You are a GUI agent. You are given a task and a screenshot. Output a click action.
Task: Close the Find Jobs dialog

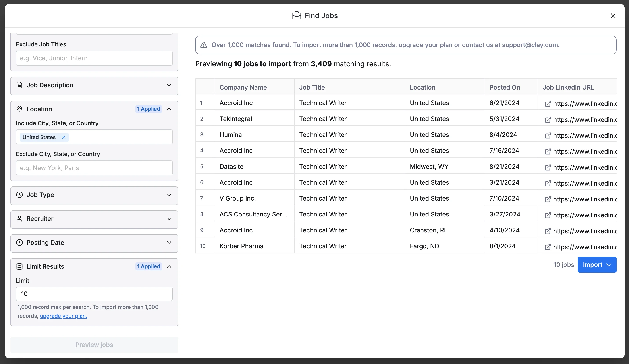click(x=613, y=16)
